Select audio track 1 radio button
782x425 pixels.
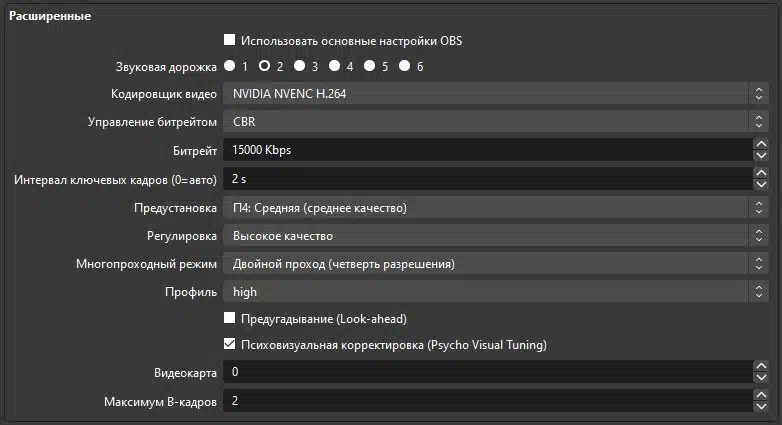point(229,65)
